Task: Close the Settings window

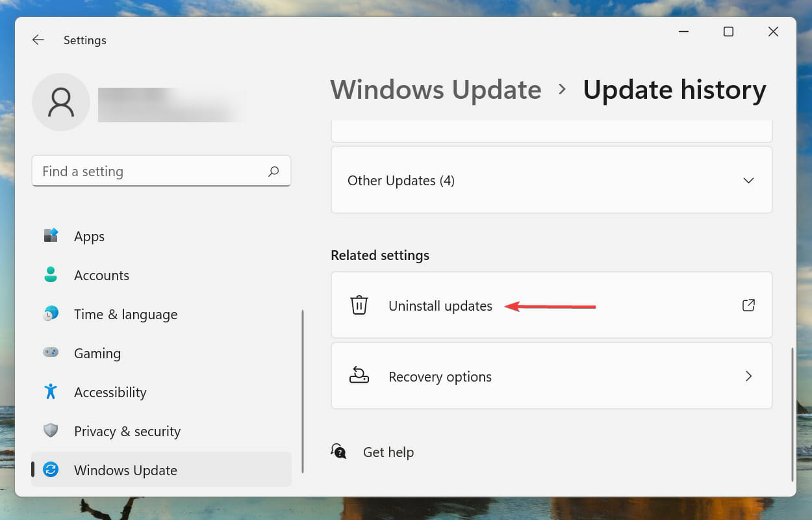Action: pos(773,32)
